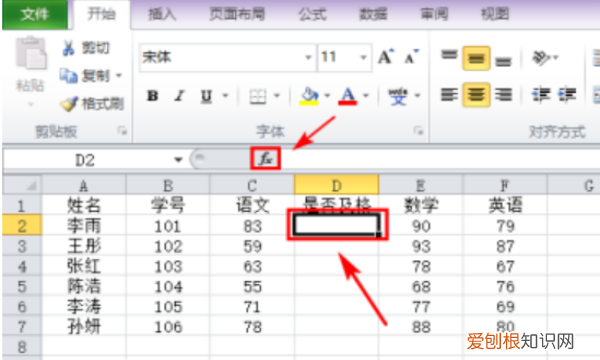The width and height of the screenshot is (600, 360).
Task: Click Increase Indent icon
Action: click(x=567, y=94)
